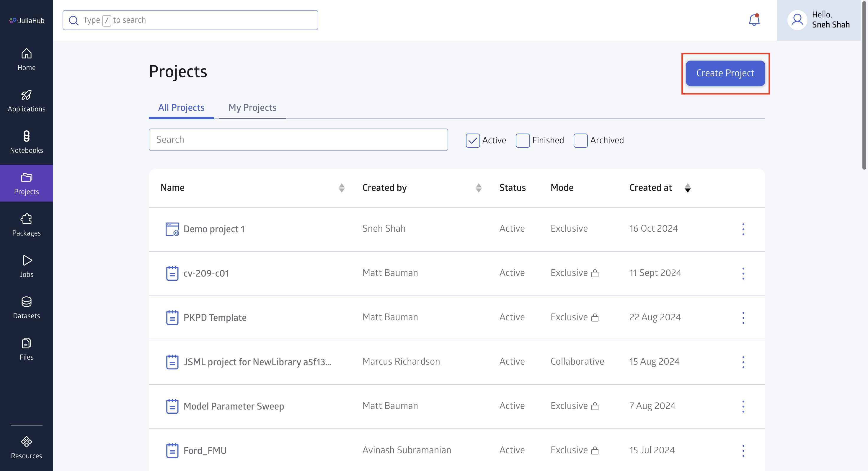The height and width of the screenshot is (471, 868).
Task: Navigate to Notebooks section
Action: [26, 142]
